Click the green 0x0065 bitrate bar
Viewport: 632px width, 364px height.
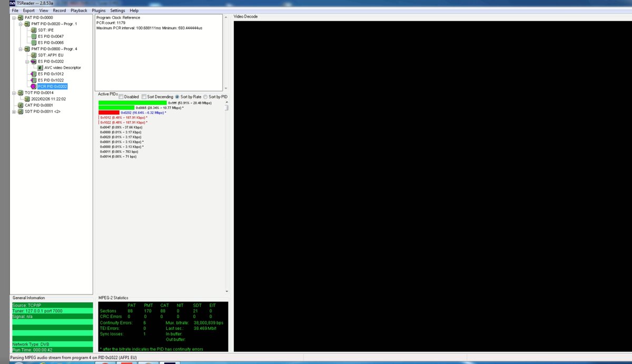coord(116,107)
